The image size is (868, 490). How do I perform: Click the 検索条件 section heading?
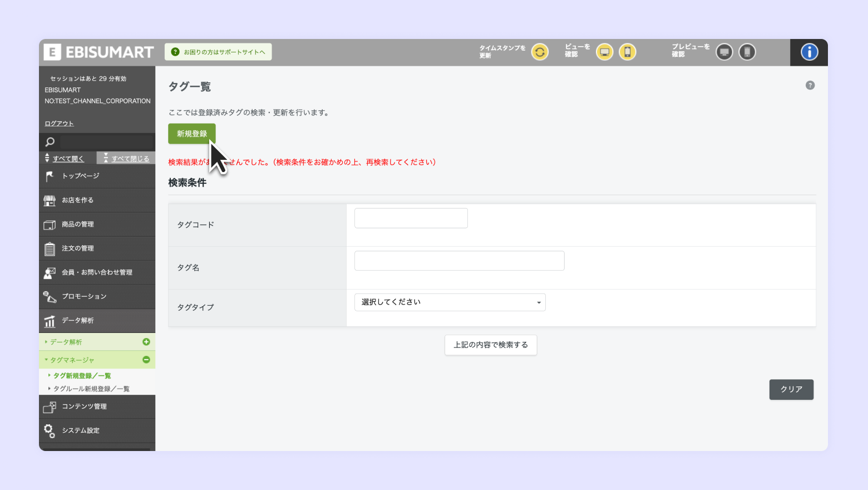[188, 183]
